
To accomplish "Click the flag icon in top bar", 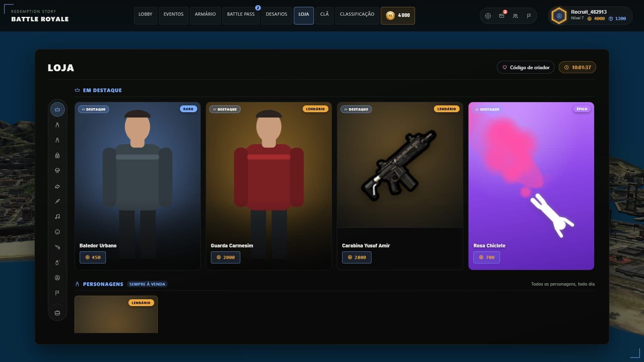I will 529,16.
